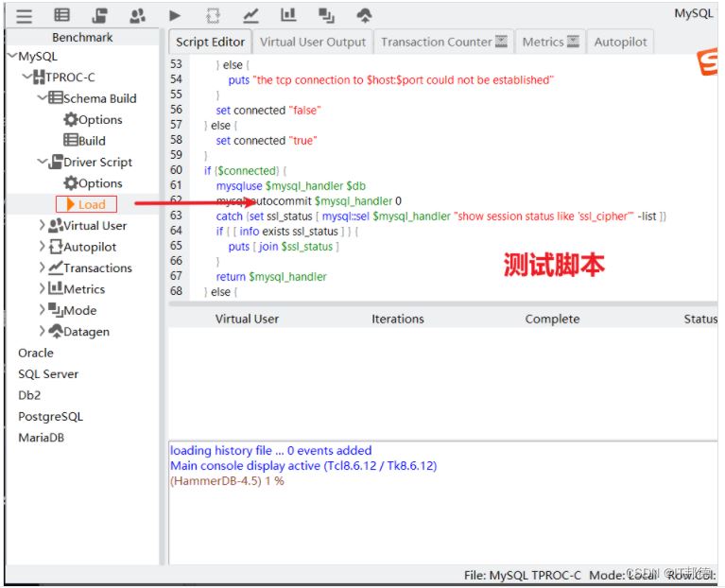Switch to the Virtual User Output tab
The image size is (725, 588).
[x=312, y=42]
